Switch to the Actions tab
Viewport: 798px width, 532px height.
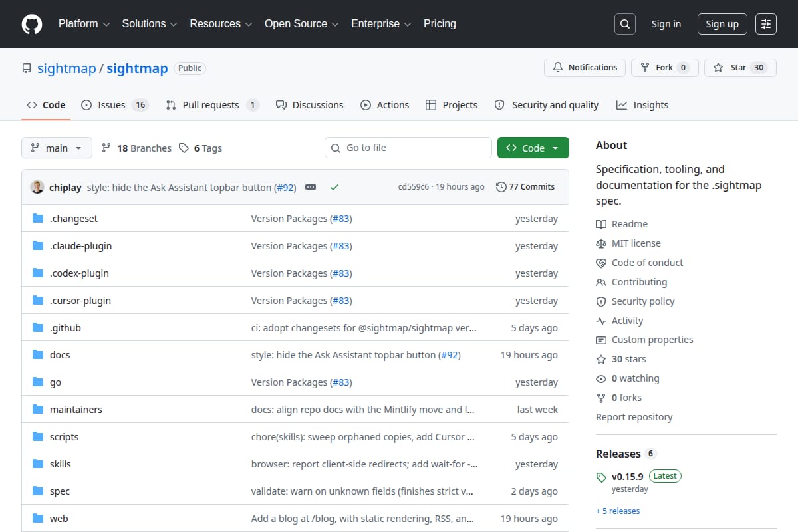tap(385, 105)
